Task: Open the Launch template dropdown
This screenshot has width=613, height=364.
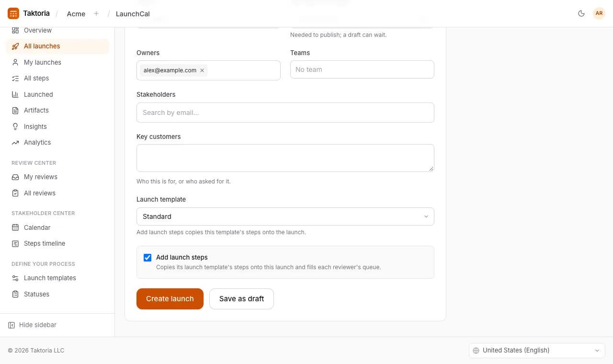Action: click(x=285, y=216)
